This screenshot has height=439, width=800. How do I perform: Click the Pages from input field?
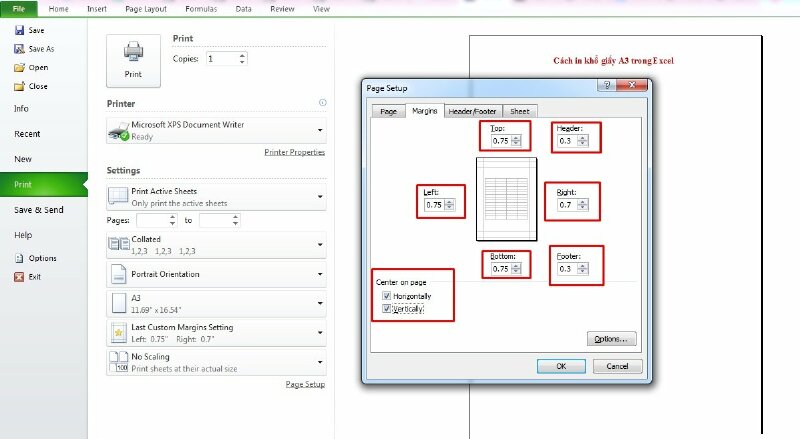pos(152,221)
